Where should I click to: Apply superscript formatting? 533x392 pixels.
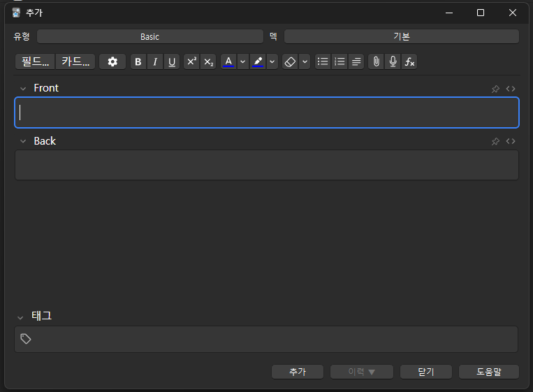(x=191, y=61)
